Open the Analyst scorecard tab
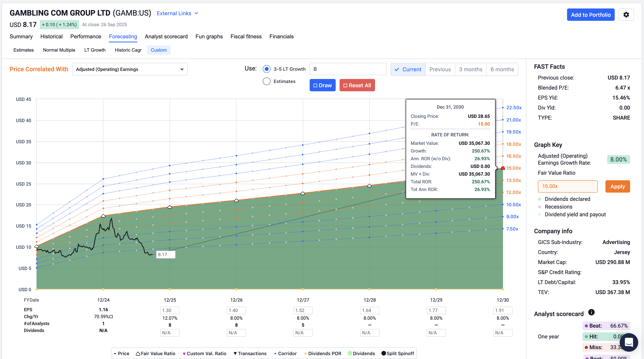 point(166,36)
